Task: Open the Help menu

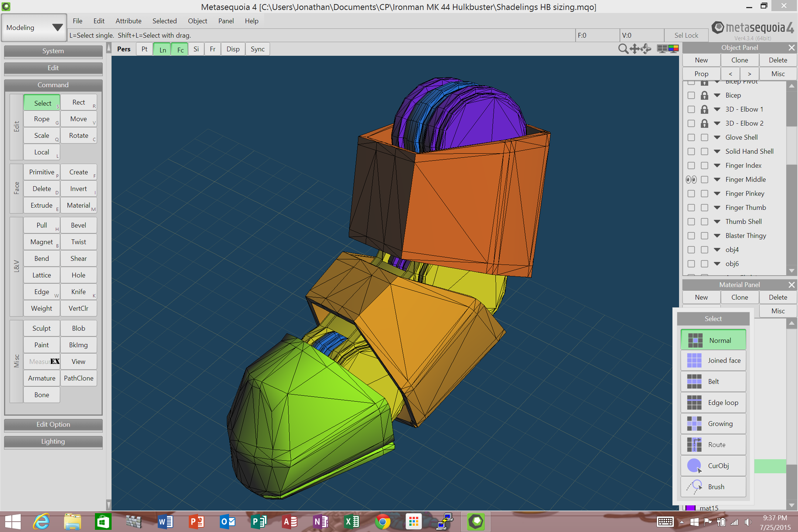Action: click(x=252, y=21)
